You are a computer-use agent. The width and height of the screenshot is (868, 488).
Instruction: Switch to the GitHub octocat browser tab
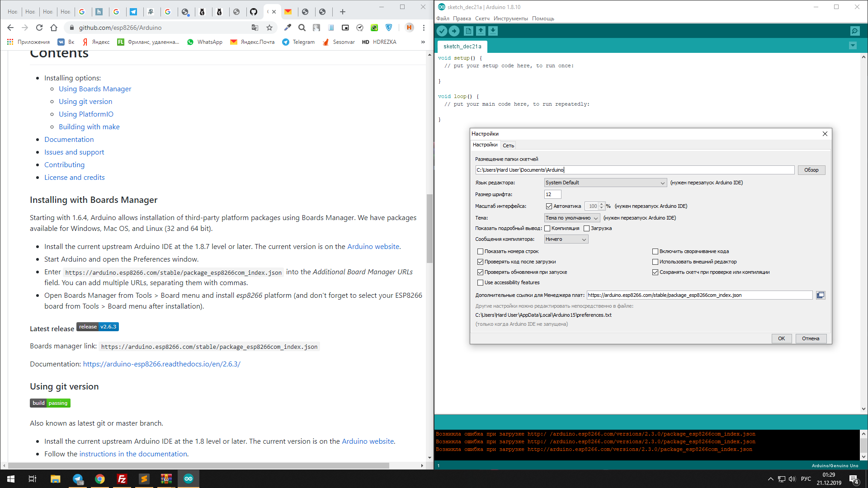pos(254,12)
